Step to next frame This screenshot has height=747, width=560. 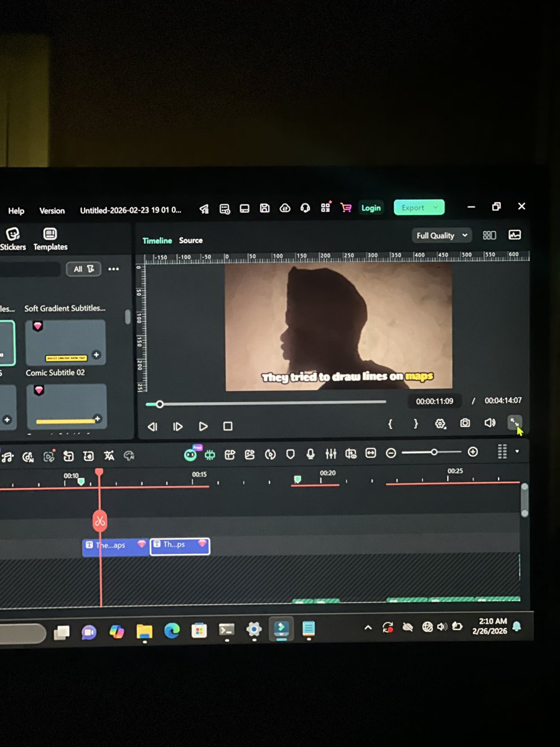tap(178, 426)
